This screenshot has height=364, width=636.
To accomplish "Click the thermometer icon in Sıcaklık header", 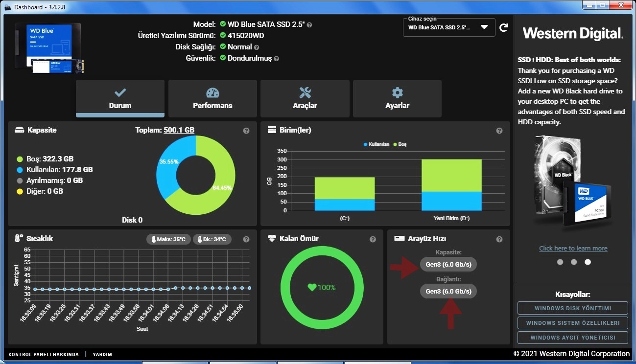I will [19, 239].
